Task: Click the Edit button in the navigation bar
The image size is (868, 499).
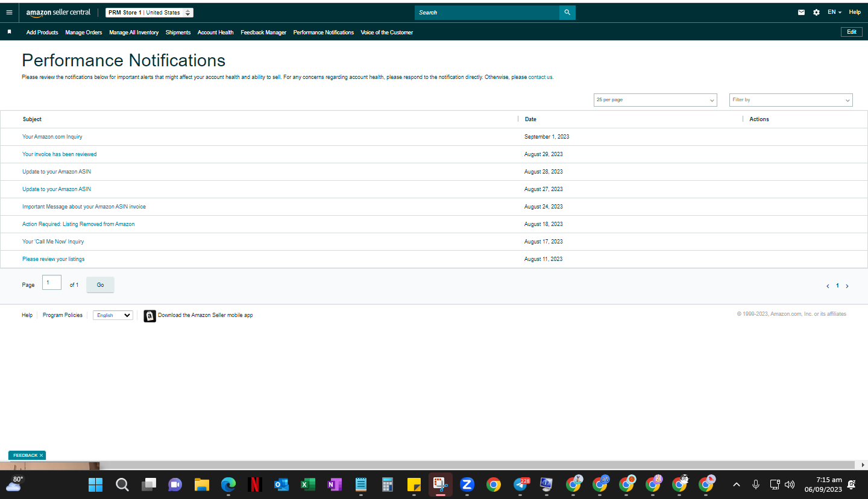Action: point(851,32)
